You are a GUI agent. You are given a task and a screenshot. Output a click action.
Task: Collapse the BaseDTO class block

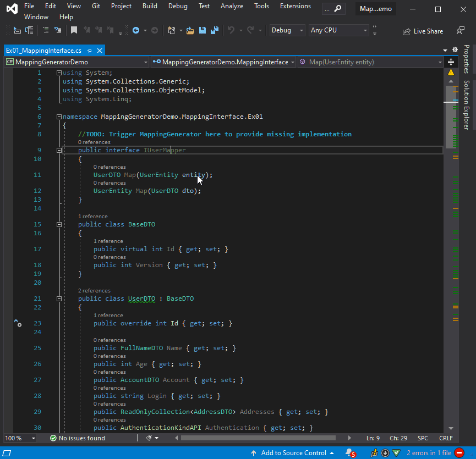(59, 225)
